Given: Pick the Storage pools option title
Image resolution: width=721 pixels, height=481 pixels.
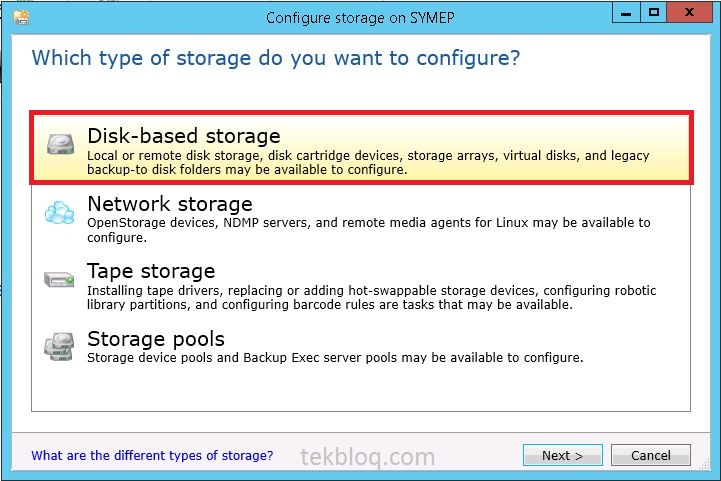Looking at the screenshot, I should tap(156, 339).
